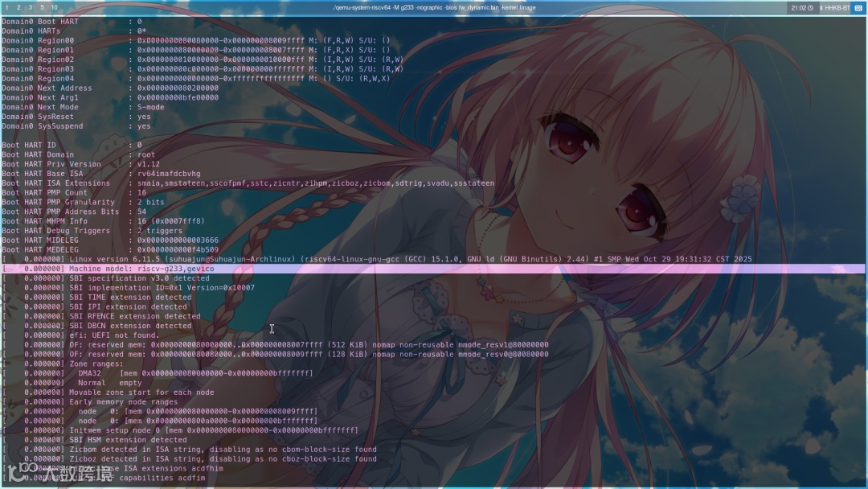Click the Boot HART MEDELEG value
Image resolution: width=868 pixels, height=489 pixels.
178,250
